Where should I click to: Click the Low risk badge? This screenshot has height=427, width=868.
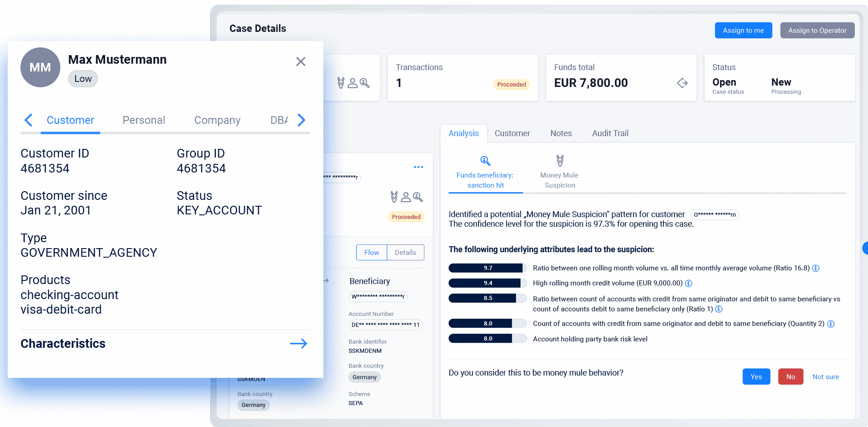pos(83,79)
